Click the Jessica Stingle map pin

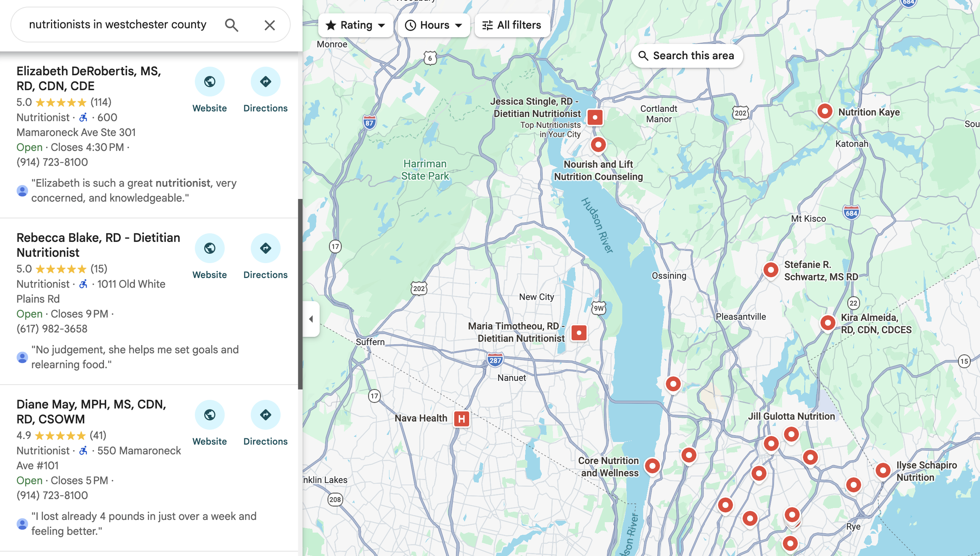(x=595, y=117)
